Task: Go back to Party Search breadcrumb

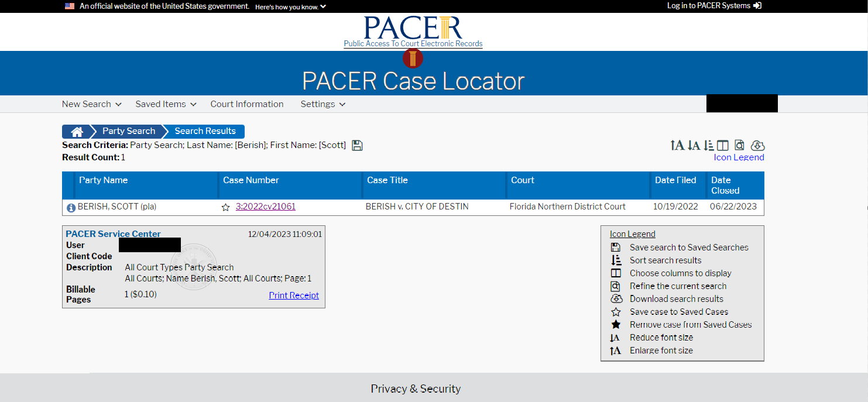Action: pyautogui.click(x=129, y=132)
